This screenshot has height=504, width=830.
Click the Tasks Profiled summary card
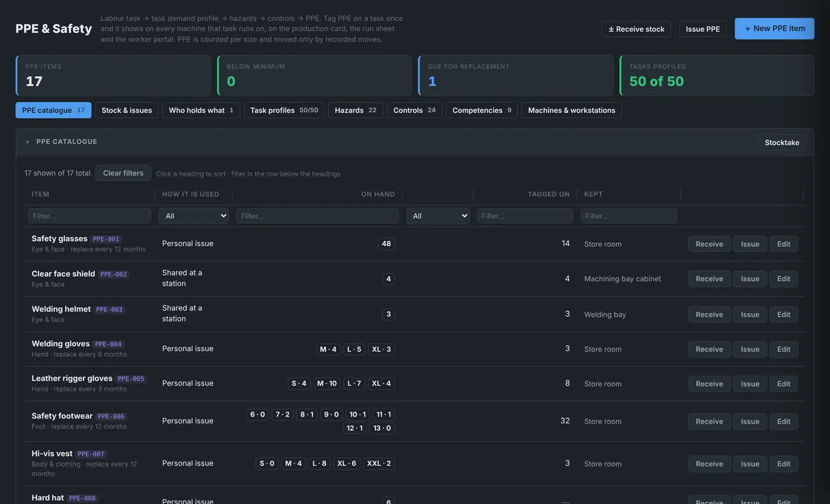tap(717, 75)
